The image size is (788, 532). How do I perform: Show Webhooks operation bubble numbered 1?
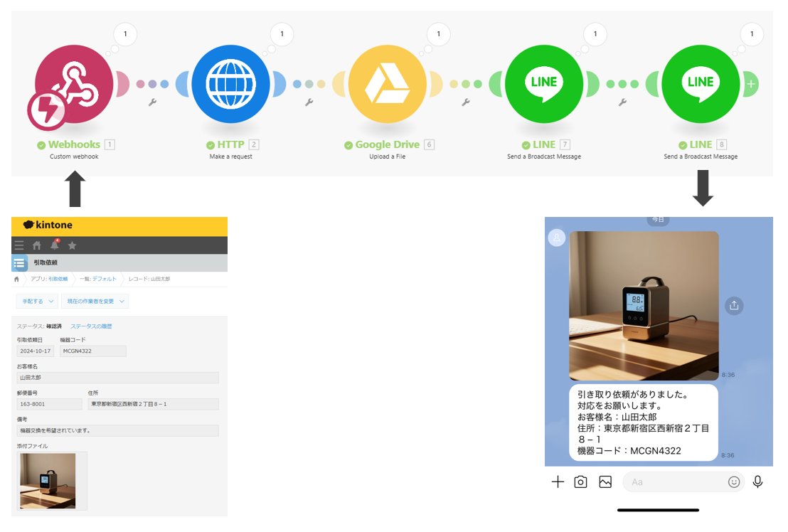click(x=125, y=34)
